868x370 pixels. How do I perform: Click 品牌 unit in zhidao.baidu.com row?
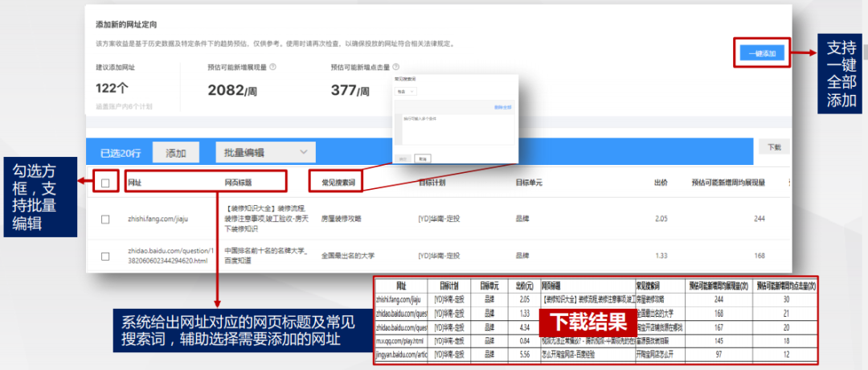tap(522, 256)
